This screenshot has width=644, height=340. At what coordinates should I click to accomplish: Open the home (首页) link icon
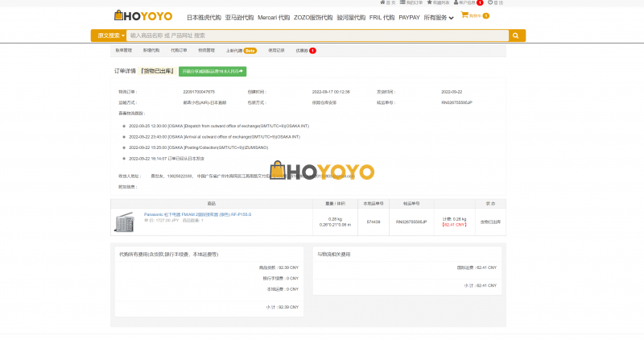click(x=388, y=2)
